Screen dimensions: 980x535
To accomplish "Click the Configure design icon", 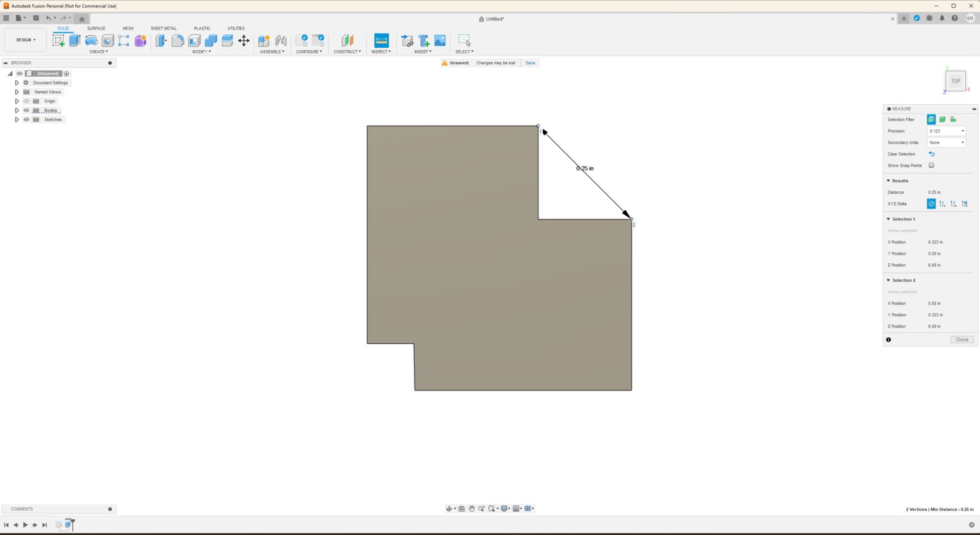I will click(302, 40).
